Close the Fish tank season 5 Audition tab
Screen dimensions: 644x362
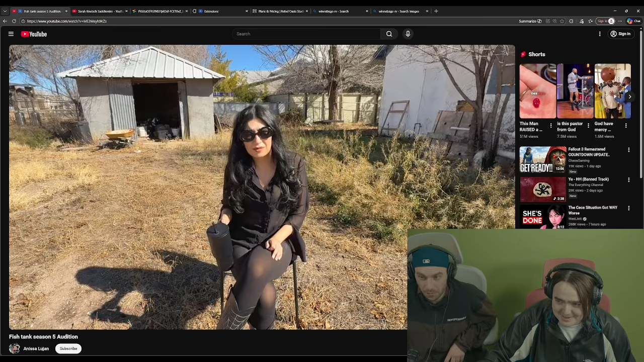point(66,11)
